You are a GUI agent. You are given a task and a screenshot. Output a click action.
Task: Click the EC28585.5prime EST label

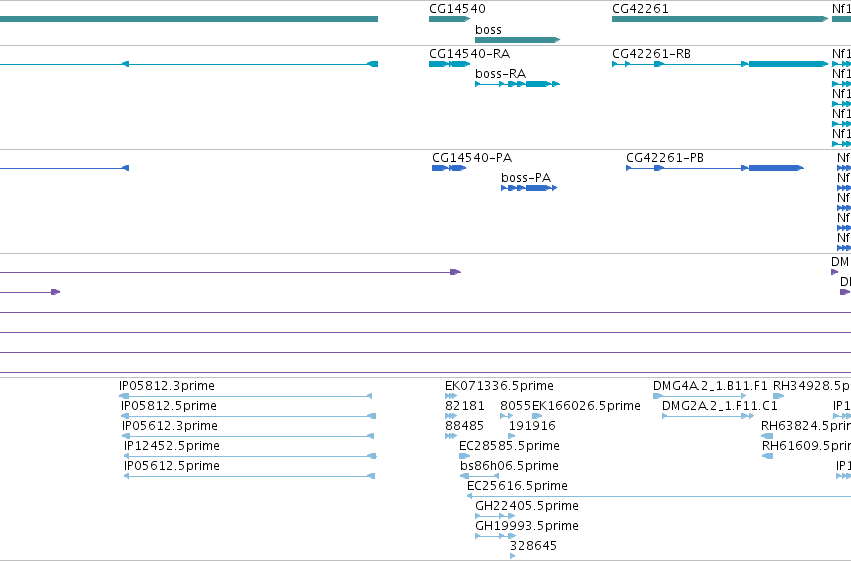click(509, 446)
